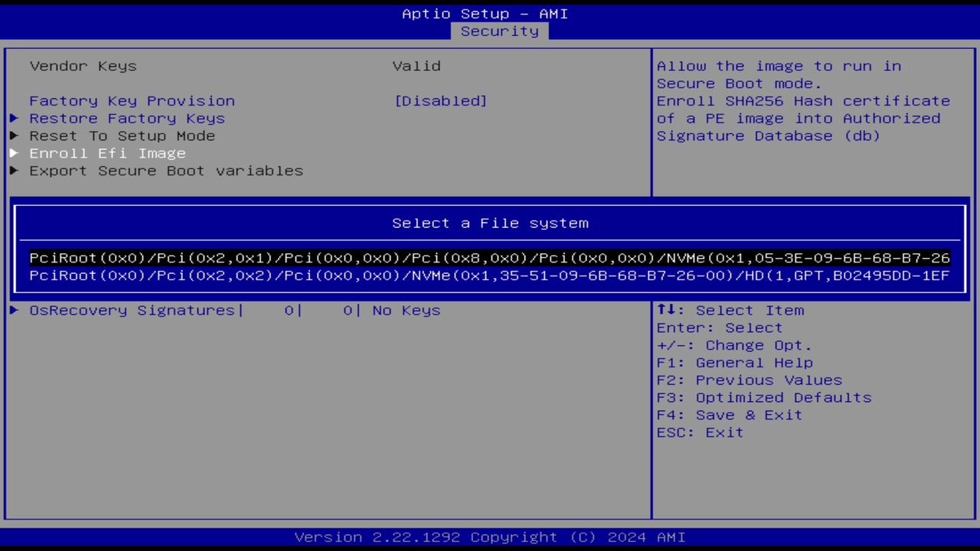This screenshot has height=551, width=980.
Task: Click the ESC: Exit hint
Action: [x=701, y=433]
